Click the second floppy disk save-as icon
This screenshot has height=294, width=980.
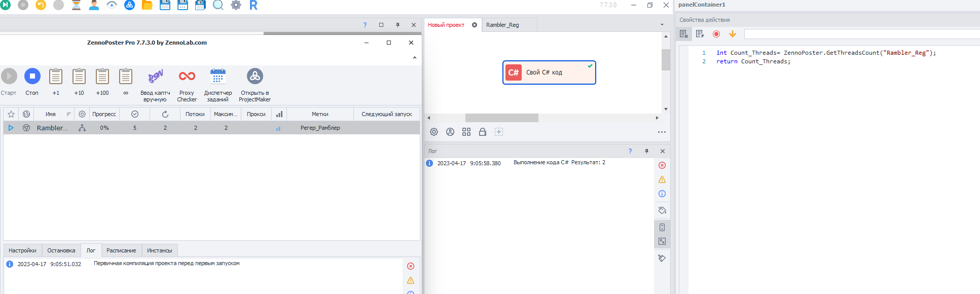point(183,5)
